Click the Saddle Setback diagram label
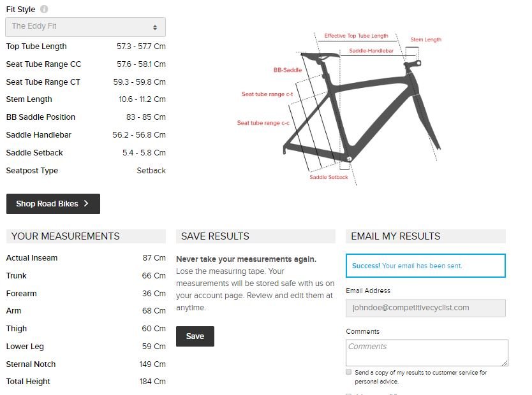 point(329,177)
